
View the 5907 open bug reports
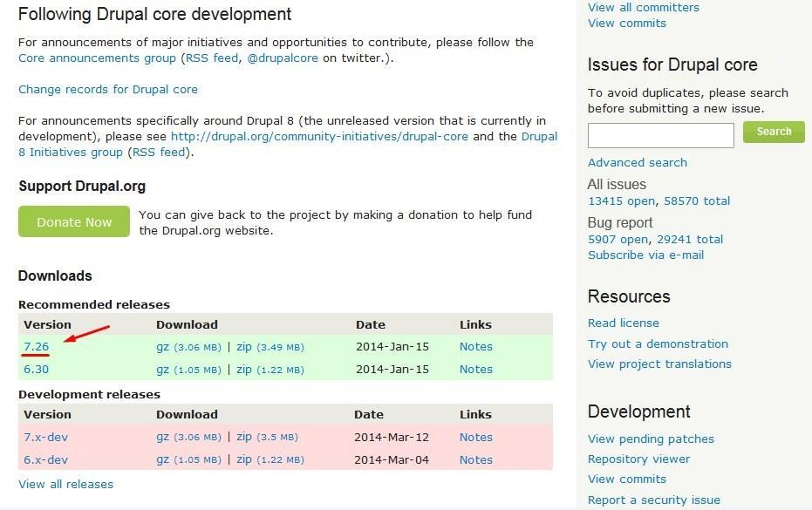618,239
